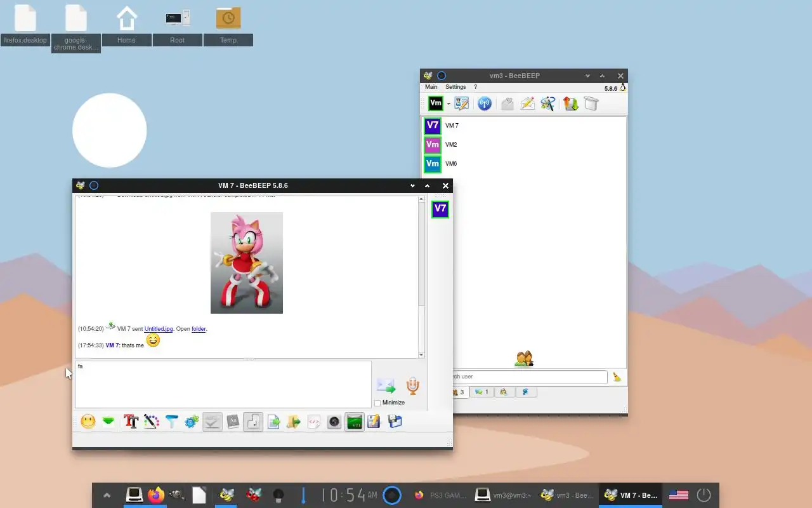Viewport: 812px width, 508px height.
Task: Click the tools wrench and brush icon
Action: [548, 104]
